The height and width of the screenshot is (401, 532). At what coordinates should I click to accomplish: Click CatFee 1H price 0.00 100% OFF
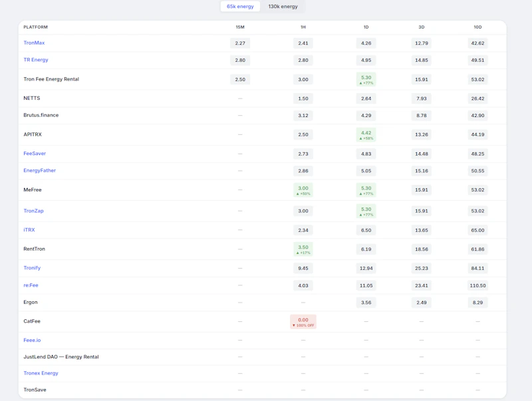303,322
